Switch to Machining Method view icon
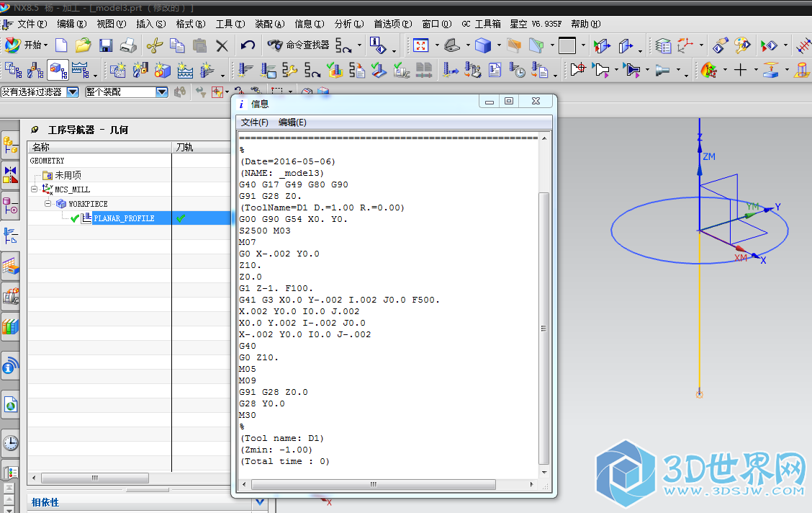The height and width of the screenshot is (513, 812). [x=81, y=70]
